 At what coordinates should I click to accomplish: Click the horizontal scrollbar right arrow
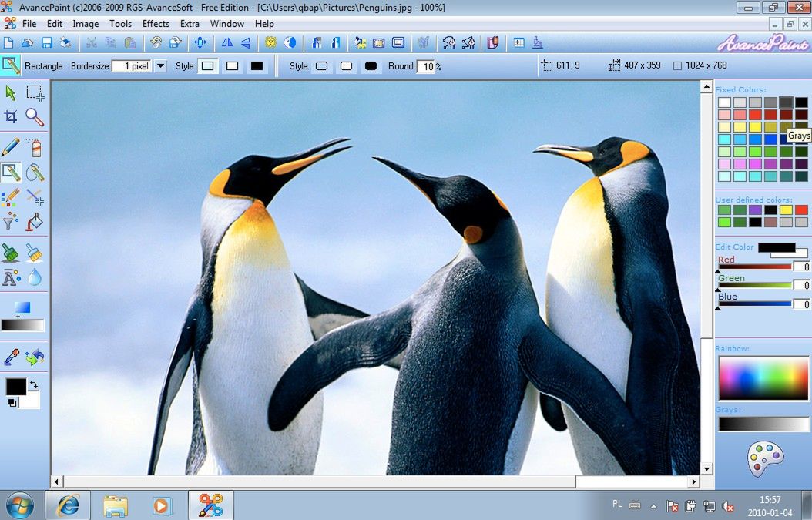pyautogui.click(x=693, y=481)
